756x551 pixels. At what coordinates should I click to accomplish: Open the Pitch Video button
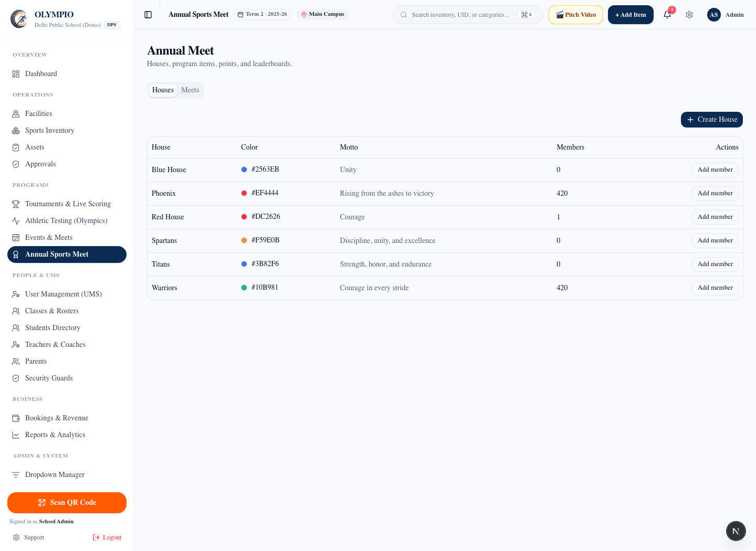(x=575, y=15)
